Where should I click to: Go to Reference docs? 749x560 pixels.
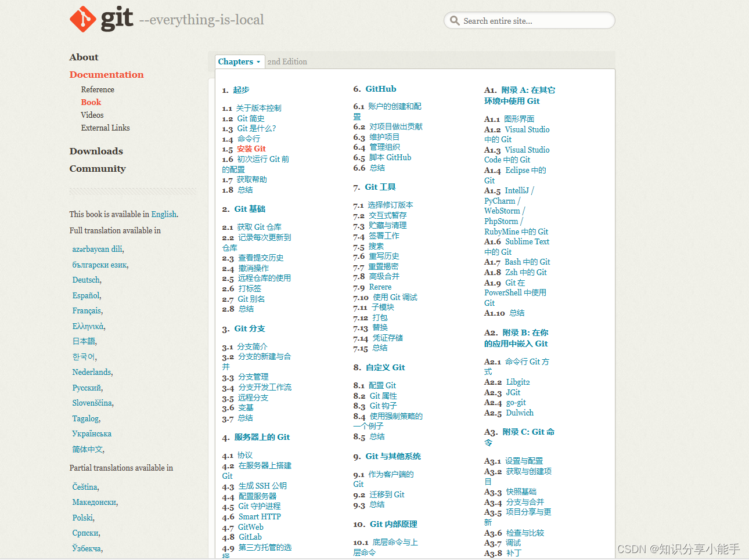[x=98, y=89]
